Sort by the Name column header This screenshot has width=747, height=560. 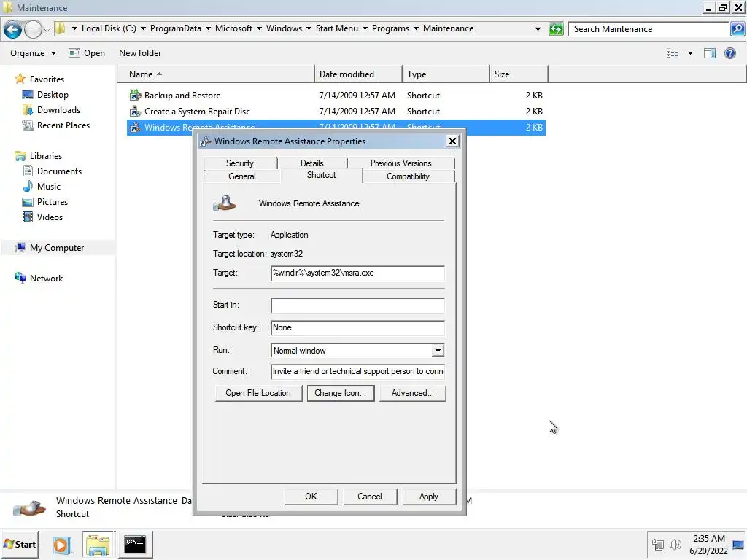[216, 74]
